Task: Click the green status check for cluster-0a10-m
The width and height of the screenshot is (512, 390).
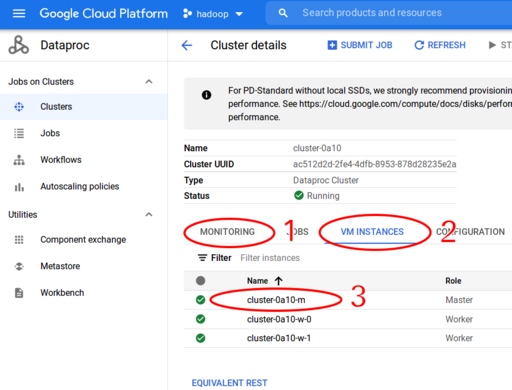Action: (x=200, y=300)
